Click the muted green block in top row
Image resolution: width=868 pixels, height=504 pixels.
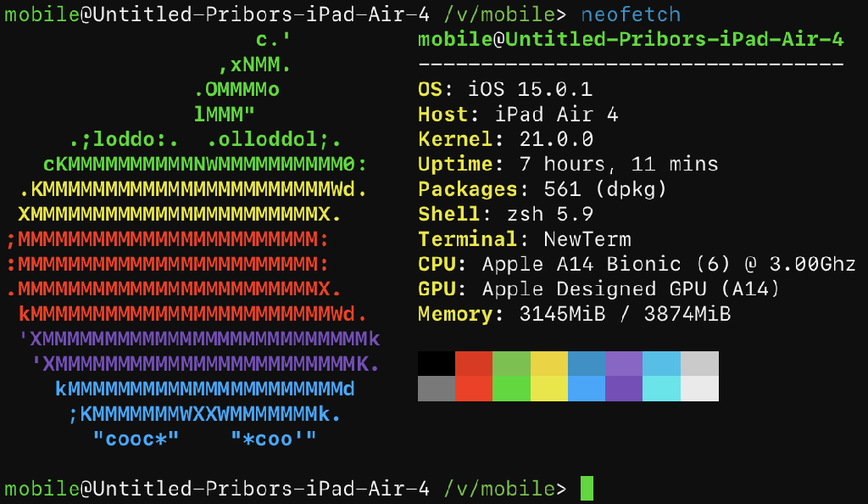pos(511,364)
